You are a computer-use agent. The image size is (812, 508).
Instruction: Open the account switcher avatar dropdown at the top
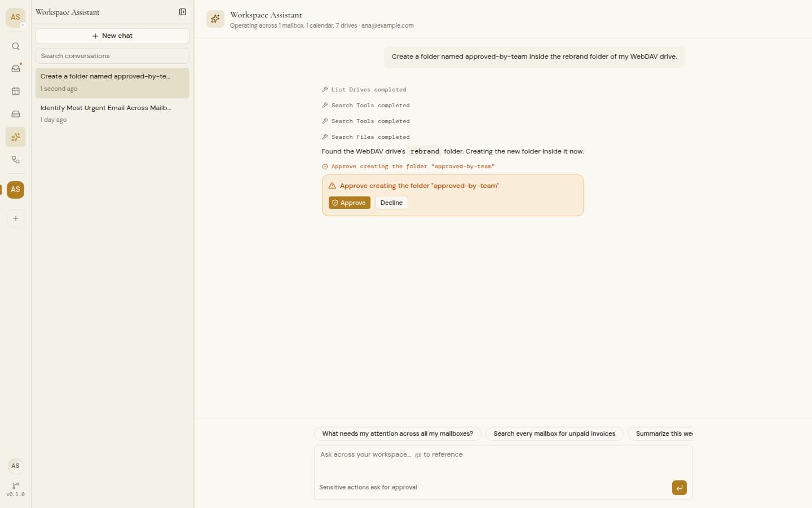16,17
